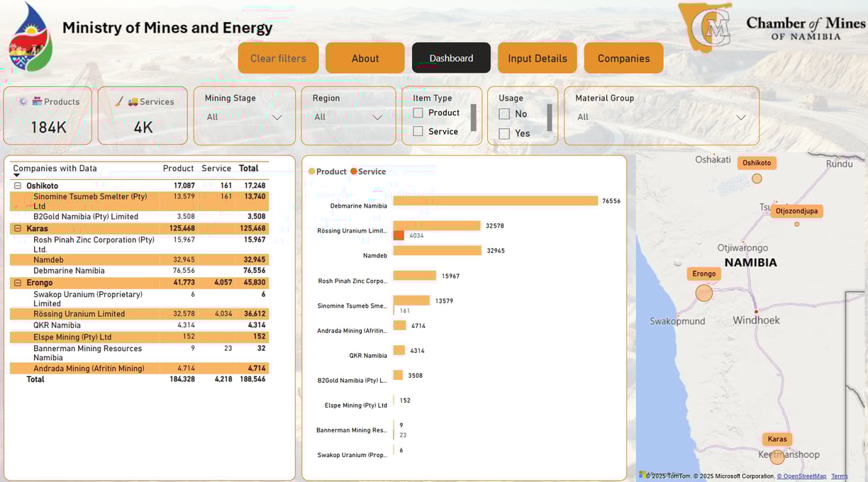The width and height of the screenshot is (868, 482).
Task: Click the Chamber of Mines of Namibia logo
Action: click(x=772, y=27)
